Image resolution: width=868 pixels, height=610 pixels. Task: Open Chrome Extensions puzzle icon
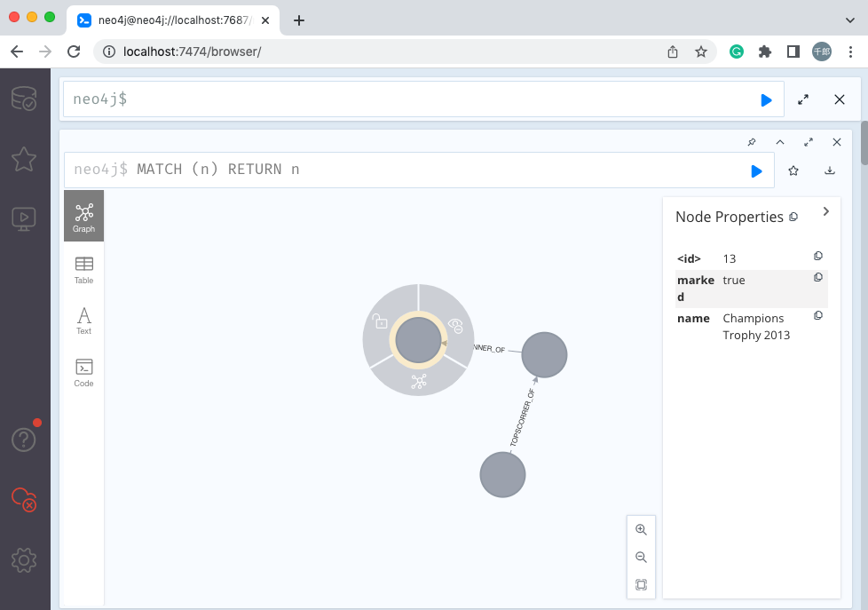[764, 51]
